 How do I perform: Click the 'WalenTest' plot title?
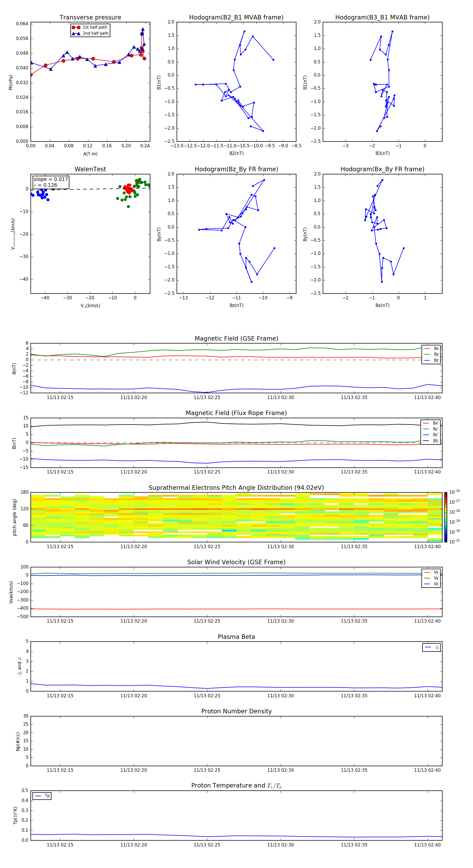[x=90, y=169]
